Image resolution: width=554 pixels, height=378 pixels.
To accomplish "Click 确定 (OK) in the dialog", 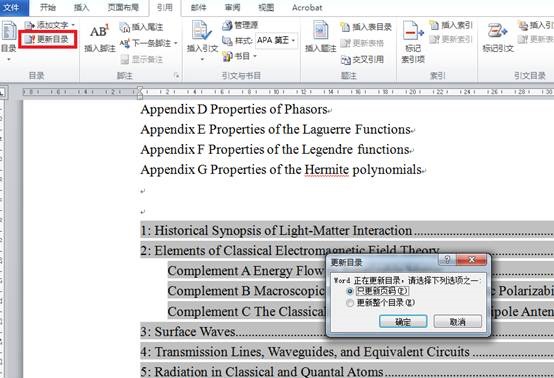I will [x=403, y=322].
